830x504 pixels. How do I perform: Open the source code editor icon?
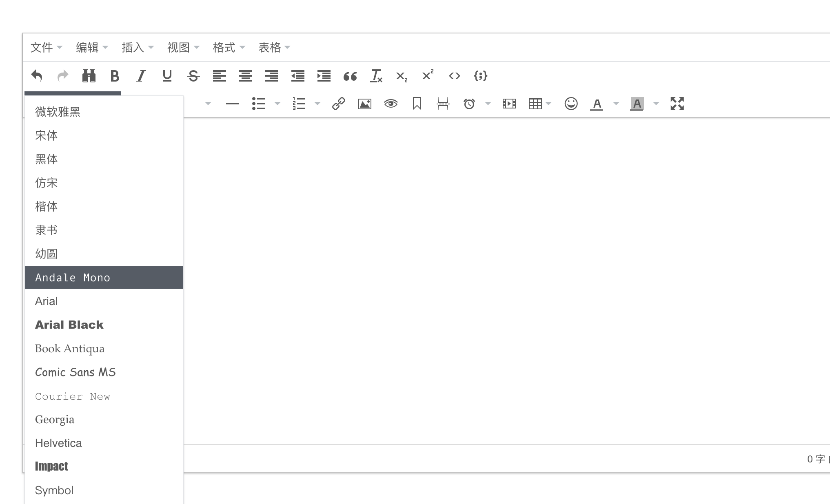[454, 76]
